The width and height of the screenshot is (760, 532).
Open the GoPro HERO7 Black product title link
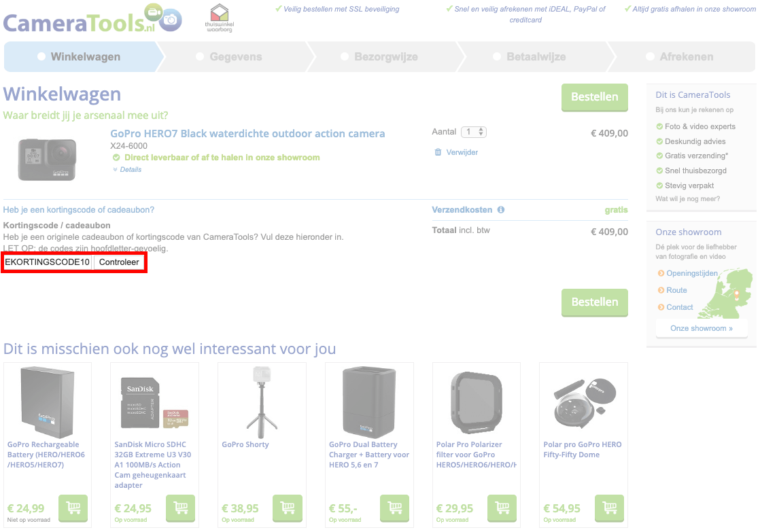click(x=247, y=134)
